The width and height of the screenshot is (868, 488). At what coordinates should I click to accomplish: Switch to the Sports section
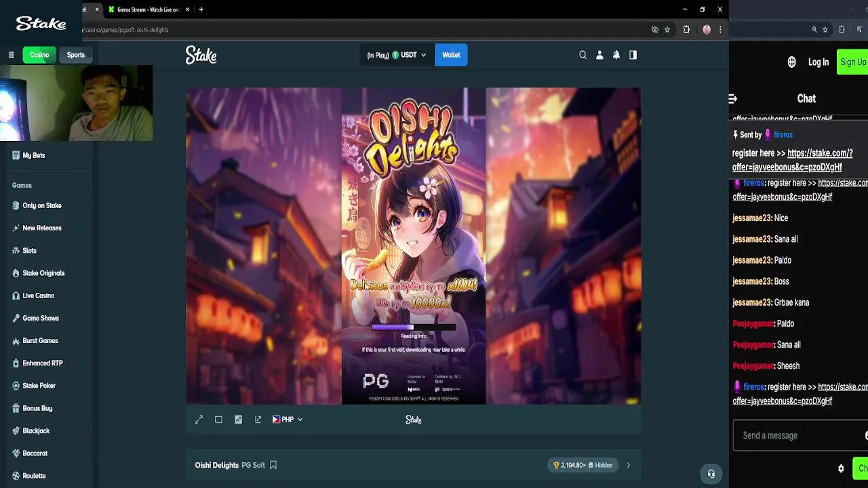click(x=76, y=55)
